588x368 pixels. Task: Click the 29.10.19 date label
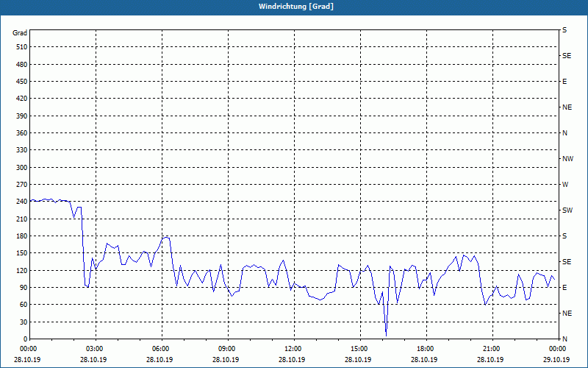click(556, 360)
